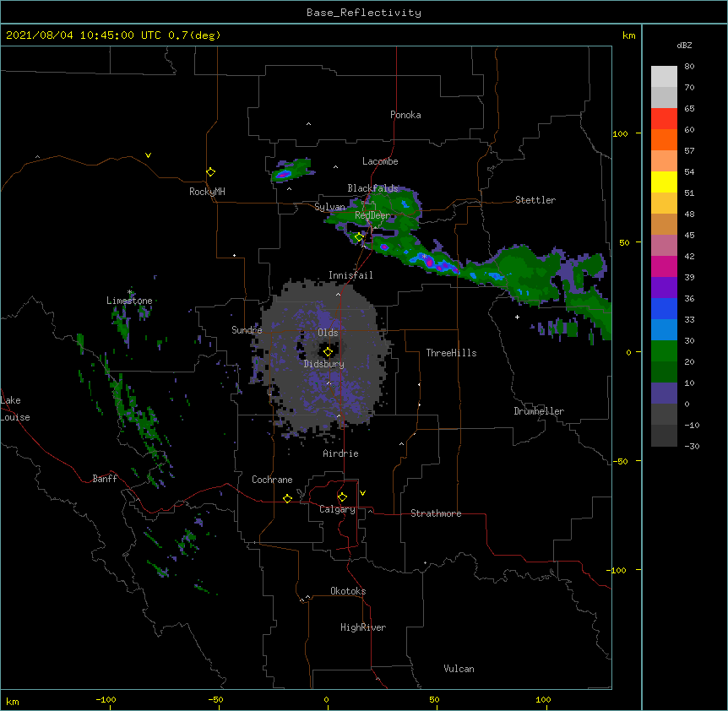Click the yellow V marker northwest of RockyMH
Viewport: 728px width, 711px height.
click(x=148, y=155)
